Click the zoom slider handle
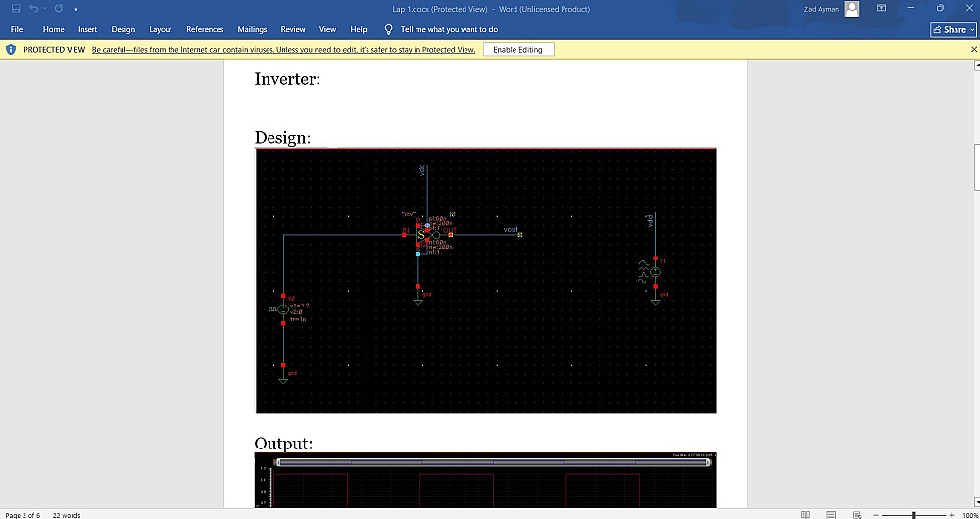980x519 pixels. click(914, 515)
